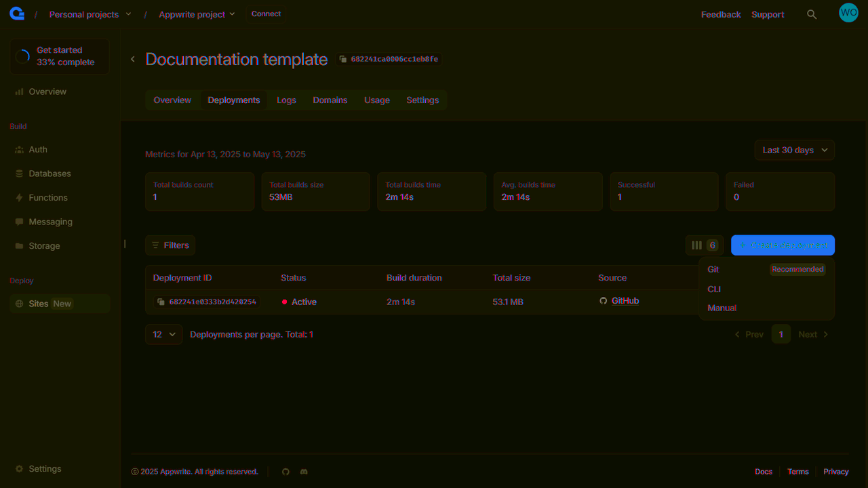
Task: Click the Discord icon in the footer
Action: pos(303,471)
